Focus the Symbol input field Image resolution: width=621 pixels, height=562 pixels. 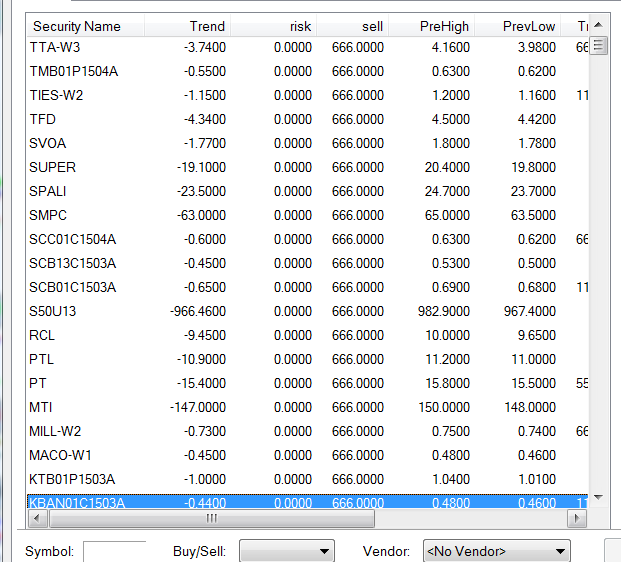(115, 551)
